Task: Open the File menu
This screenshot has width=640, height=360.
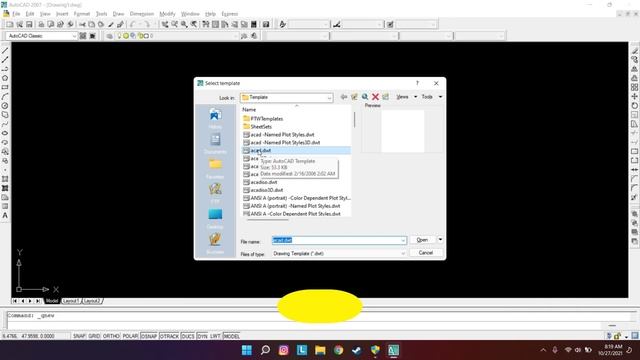Action: (16, 14)
